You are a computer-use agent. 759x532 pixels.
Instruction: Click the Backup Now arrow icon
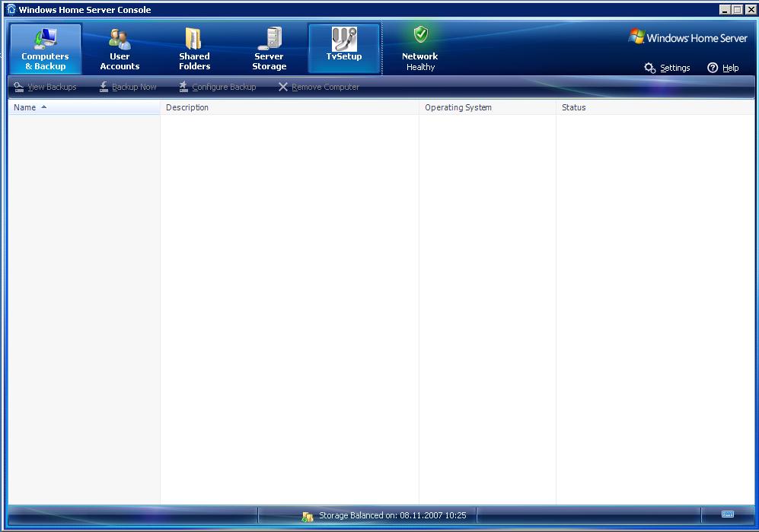(104, 87)
